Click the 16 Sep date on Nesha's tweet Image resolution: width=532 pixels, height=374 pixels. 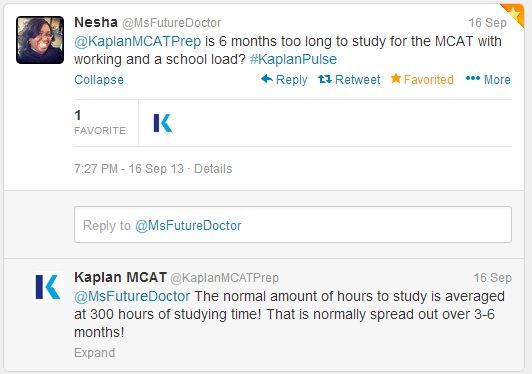click(x=488, y=23)
